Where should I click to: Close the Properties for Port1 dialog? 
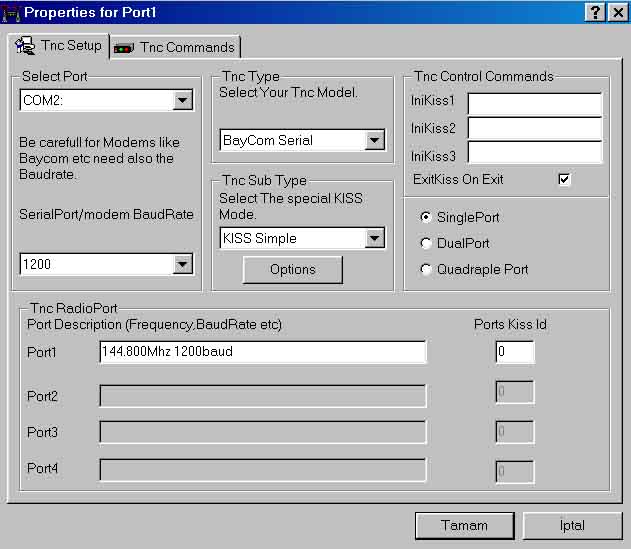click(x=618, y=12)
